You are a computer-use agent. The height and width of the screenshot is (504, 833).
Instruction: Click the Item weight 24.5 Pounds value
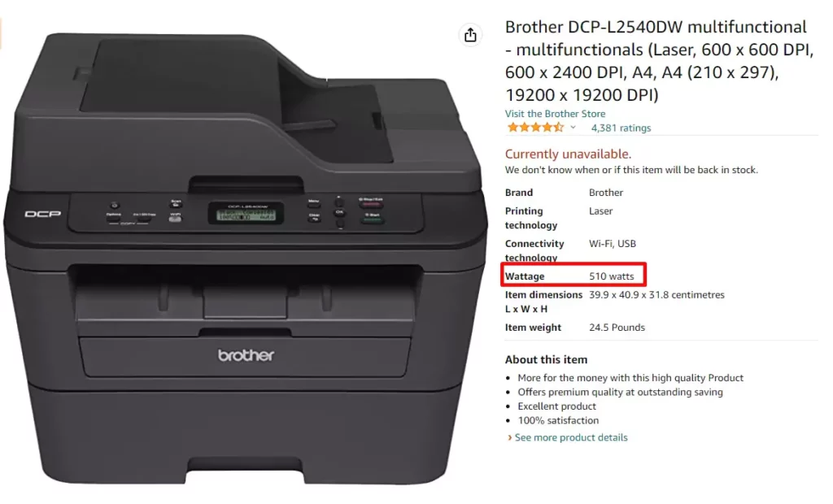(x=617, y=328)
